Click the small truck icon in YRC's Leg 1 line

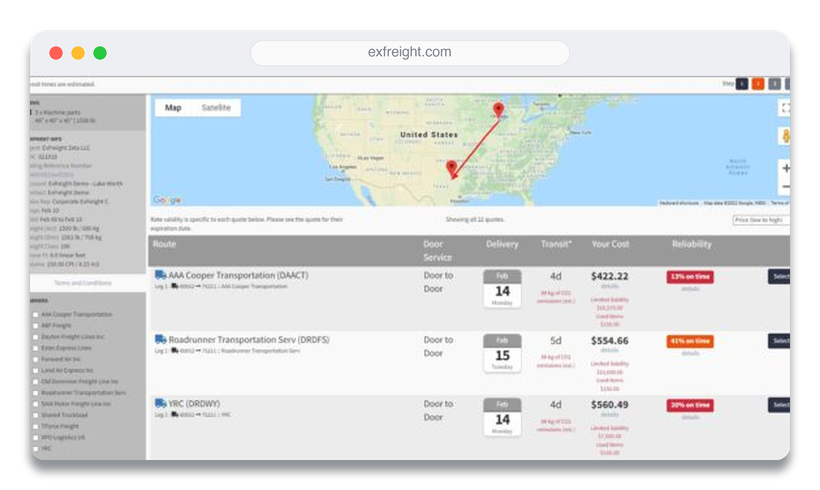[x=175, y=414]
